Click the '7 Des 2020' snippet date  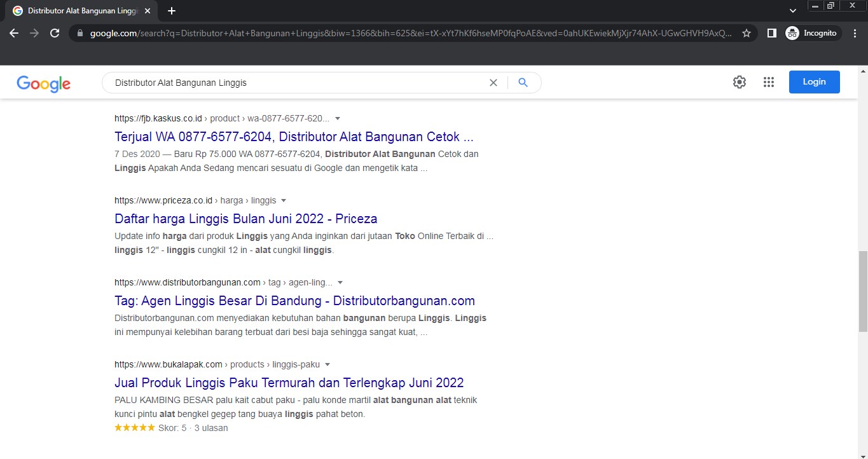[137, 154]
